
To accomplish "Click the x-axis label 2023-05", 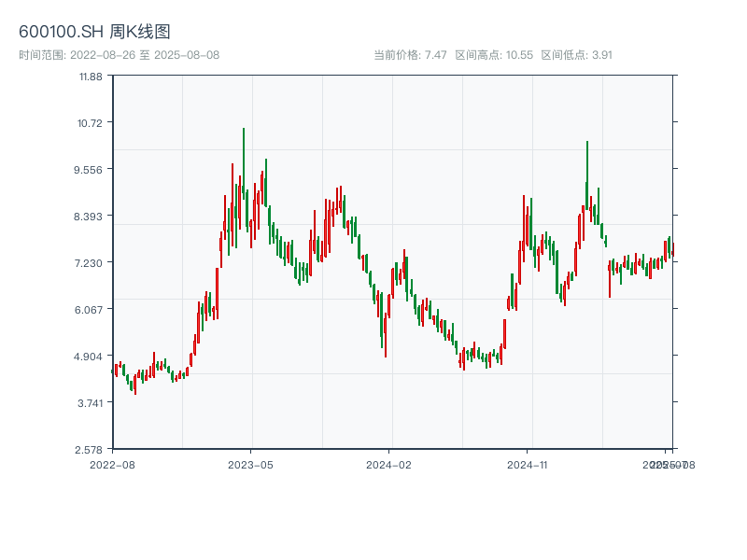I will point(250,465).
